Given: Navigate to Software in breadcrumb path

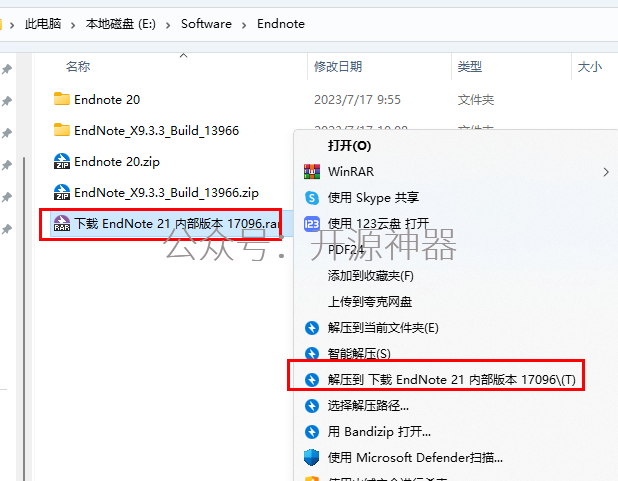Looking at the screenshot, I should click(206, 24).
